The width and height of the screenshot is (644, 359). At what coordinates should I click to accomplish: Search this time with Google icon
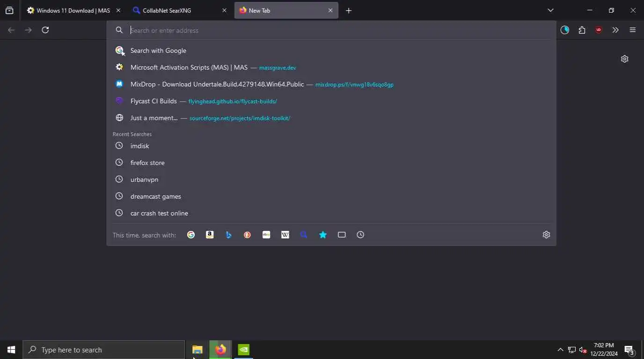(x=191, y=235)
